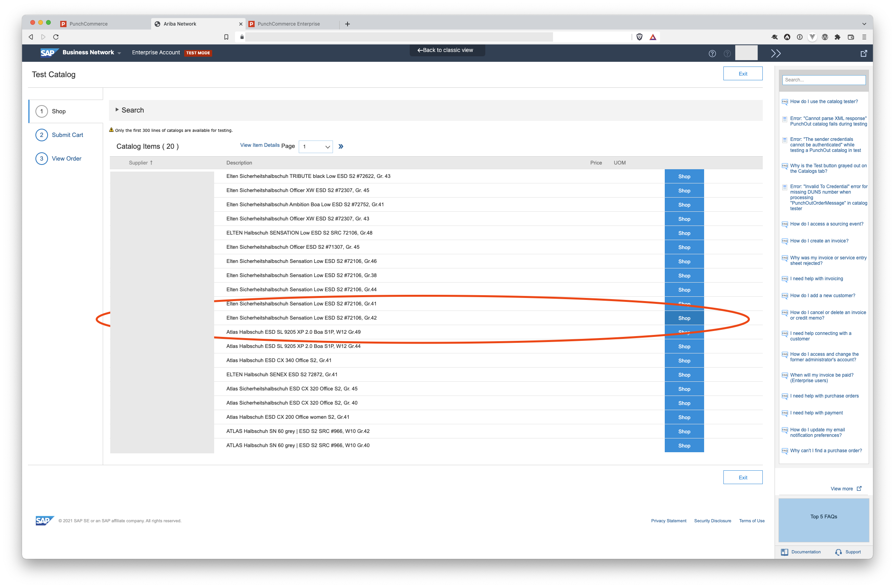
Task: Click Back to classic view
Action: (x=447, y=50)
